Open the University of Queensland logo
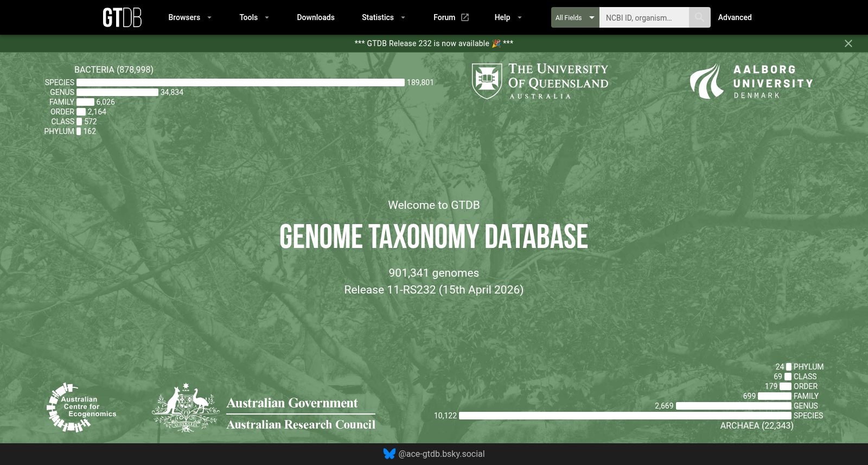 tap(540, 81)
